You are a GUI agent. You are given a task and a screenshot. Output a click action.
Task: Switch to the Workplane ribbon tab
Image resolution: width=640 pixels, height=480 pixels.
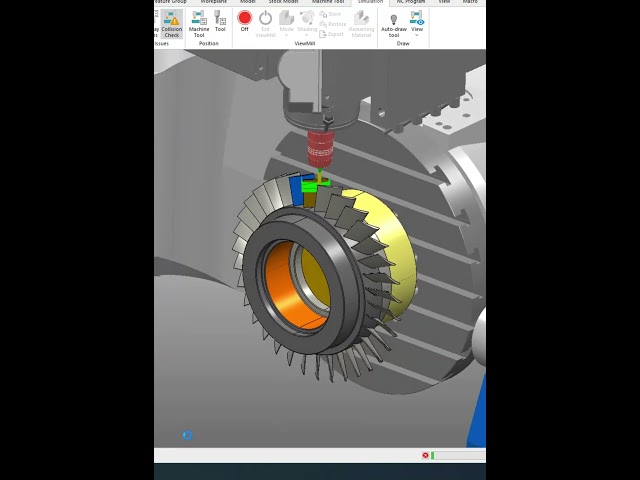click(213, 2)
